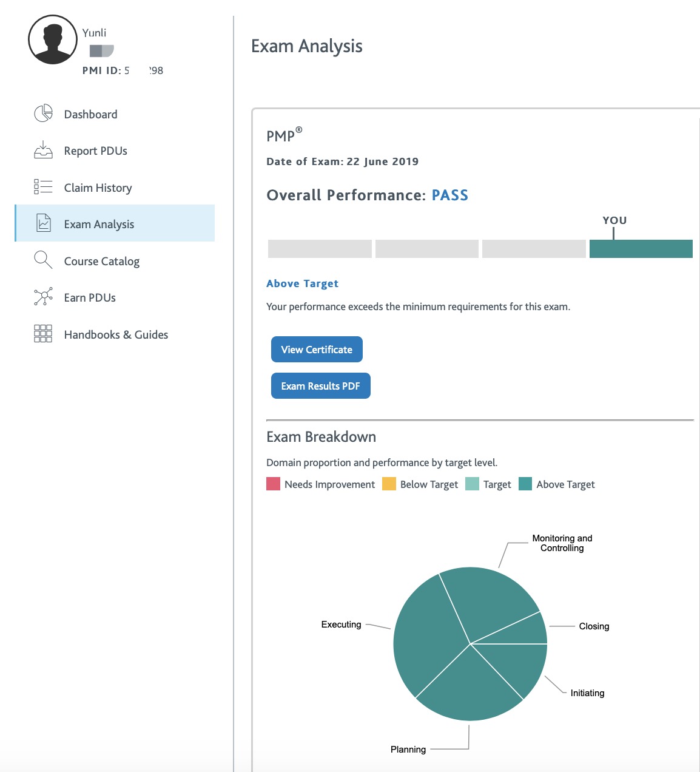The height and width of the screenshot is (772, 700).
Task: Click the Report PDUs inbox icon
Action: pos(43,150)
